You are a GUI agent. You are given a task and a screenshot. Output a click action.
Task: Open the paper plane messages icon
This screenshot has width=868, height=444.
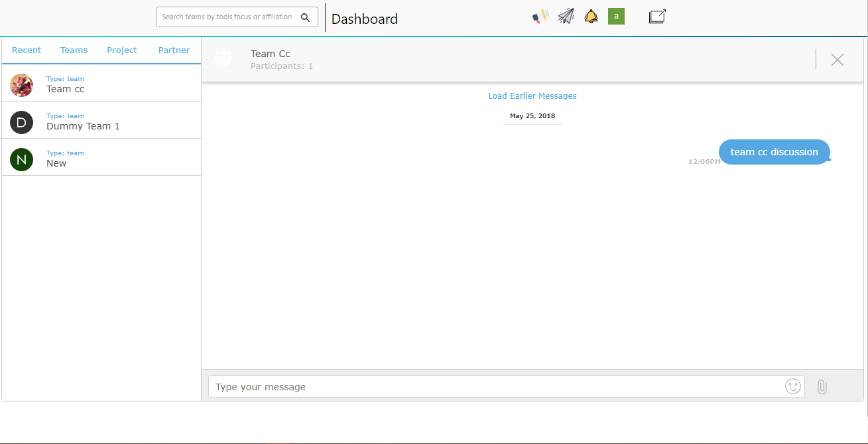click(566, 17)
